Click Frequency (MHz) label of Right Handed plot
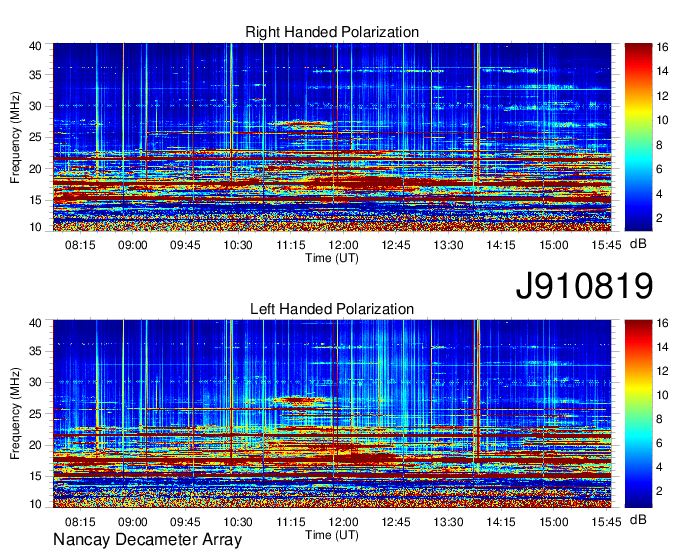 coord(15,137)
